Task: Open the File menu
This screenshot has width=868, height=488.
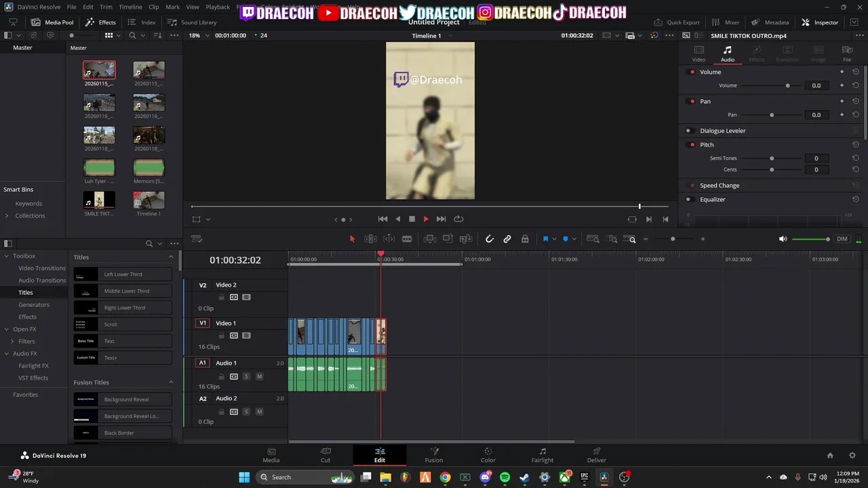Action: pos(71,7)
